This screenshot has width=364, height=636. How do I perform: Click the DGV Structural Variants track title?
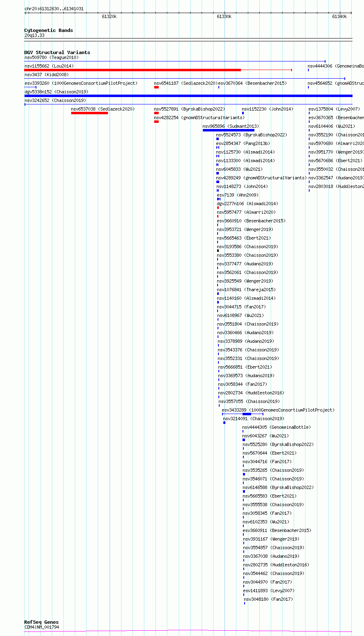click(57, 52)
